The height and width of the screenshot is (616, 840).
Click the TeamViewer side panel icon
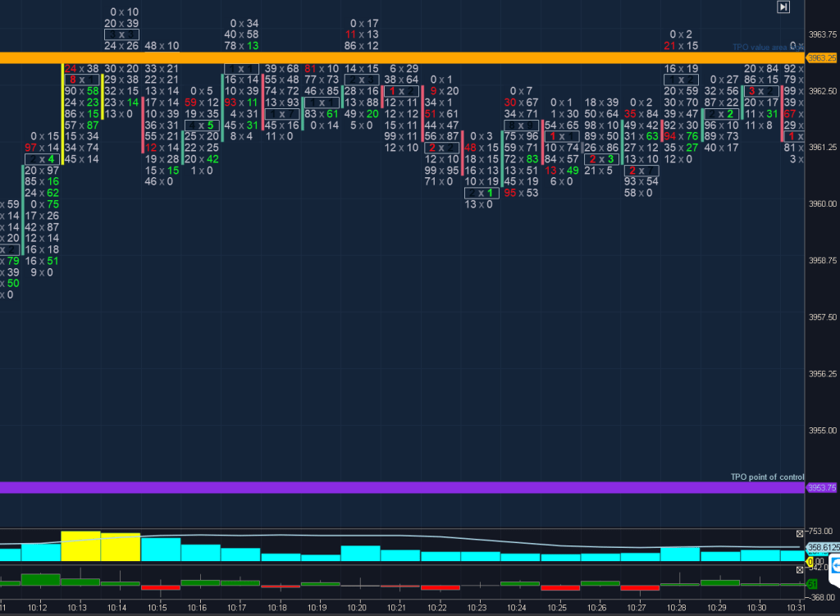(834, 566)
